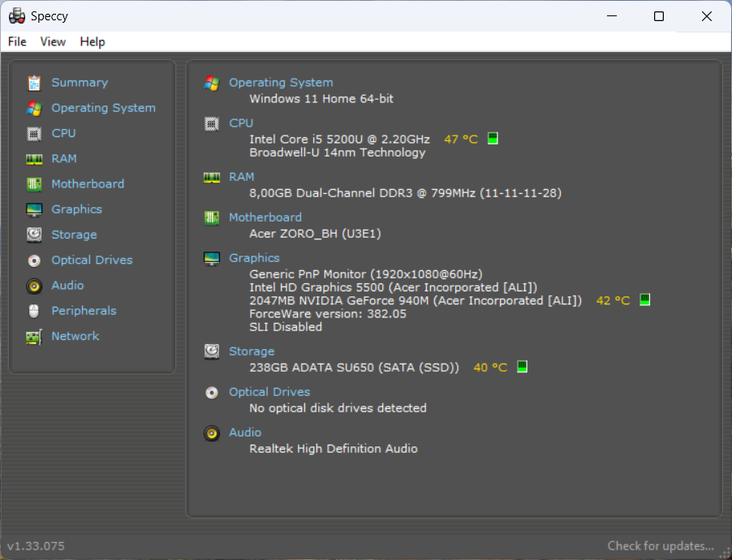Open the File menu
Viewport: 732px width, 560px height.
(x=16, y=41)
